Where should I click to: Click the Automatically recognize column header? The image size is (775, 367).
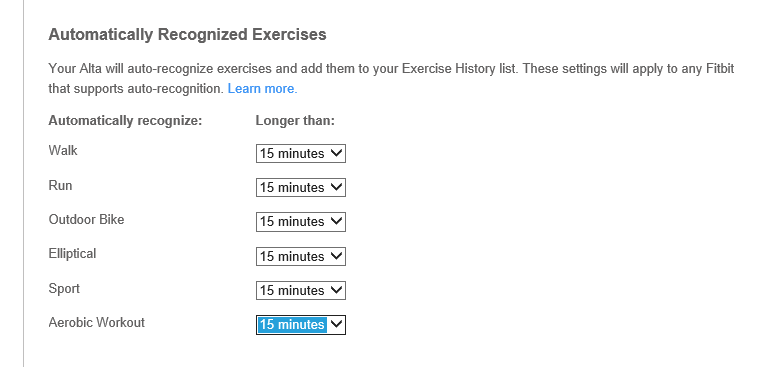tap(126, 121)
